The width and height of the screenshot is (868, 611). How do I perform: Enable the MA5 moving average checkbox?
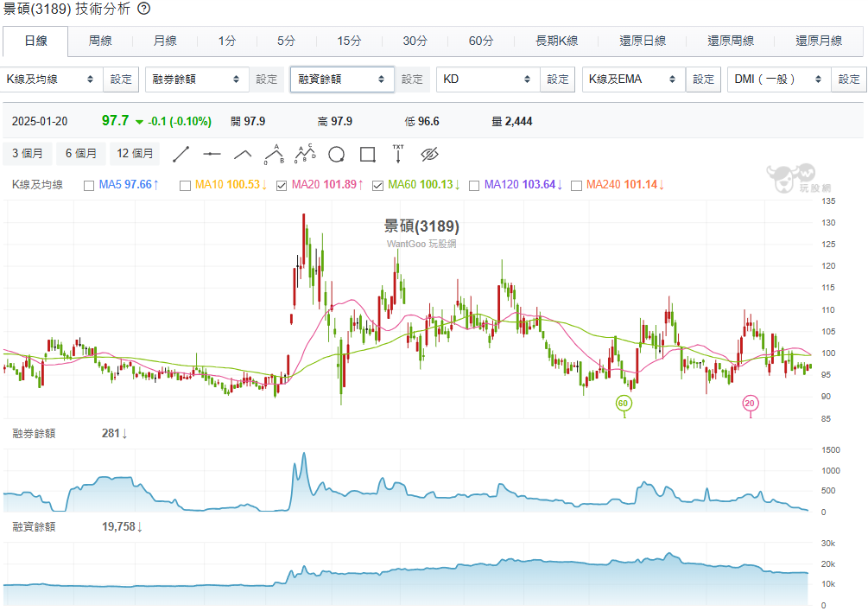point(89,185)
